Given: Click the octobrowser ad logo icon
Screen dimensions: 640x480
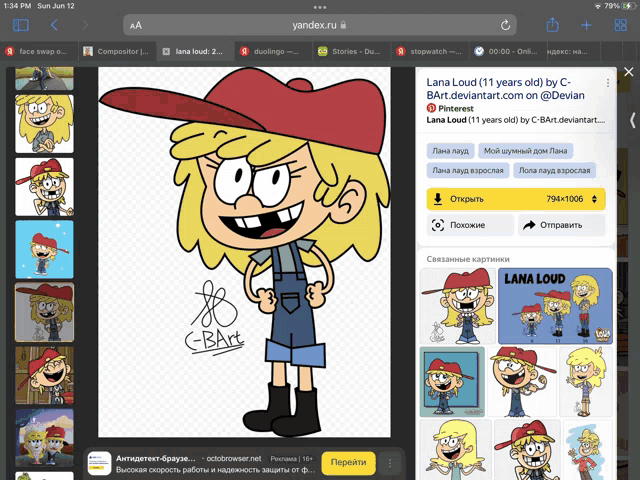Looking at the screenshot, I should click(x=100, y=463).
